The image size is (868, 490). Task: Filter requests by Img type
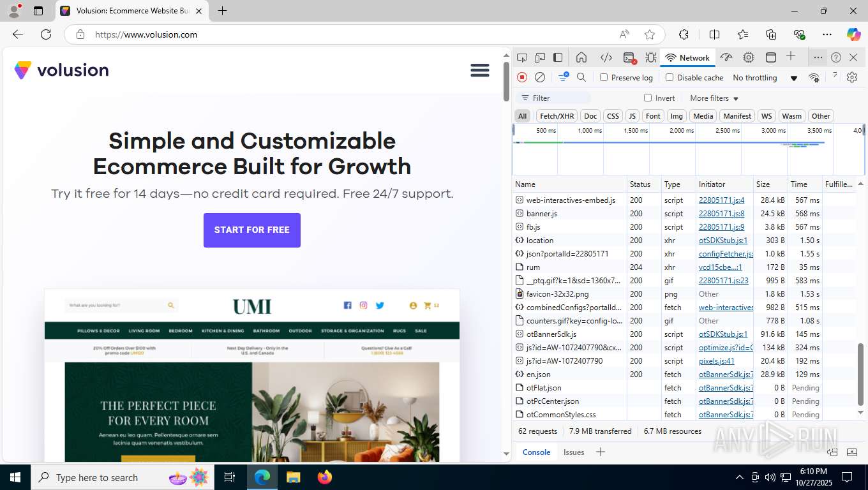tap(677, 116)
